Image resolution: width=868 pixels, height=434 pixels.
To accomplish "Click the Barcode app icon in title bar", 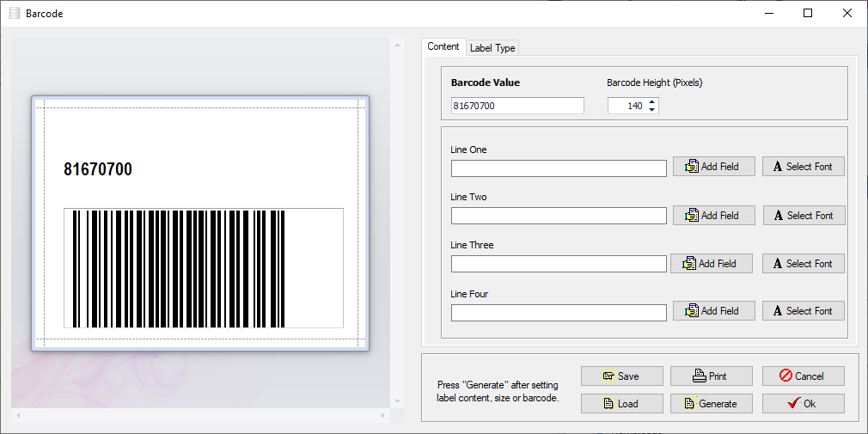I will pos(15,13).
